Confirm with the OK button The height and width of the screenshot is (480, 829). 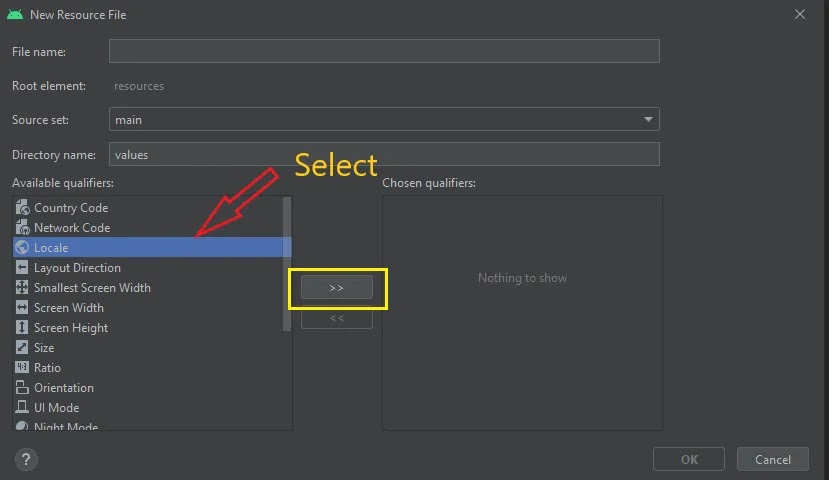coord(688,459)
